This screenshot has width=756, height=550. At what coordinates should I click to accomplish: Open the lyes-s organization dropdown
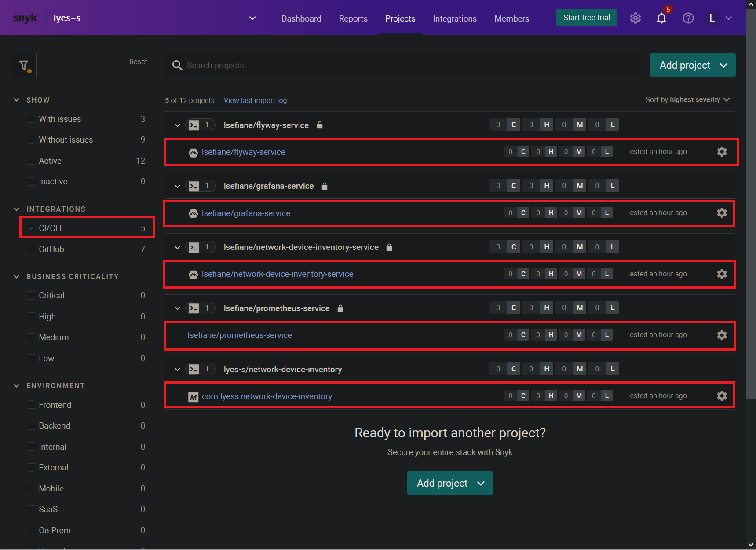tap(157, 18)
